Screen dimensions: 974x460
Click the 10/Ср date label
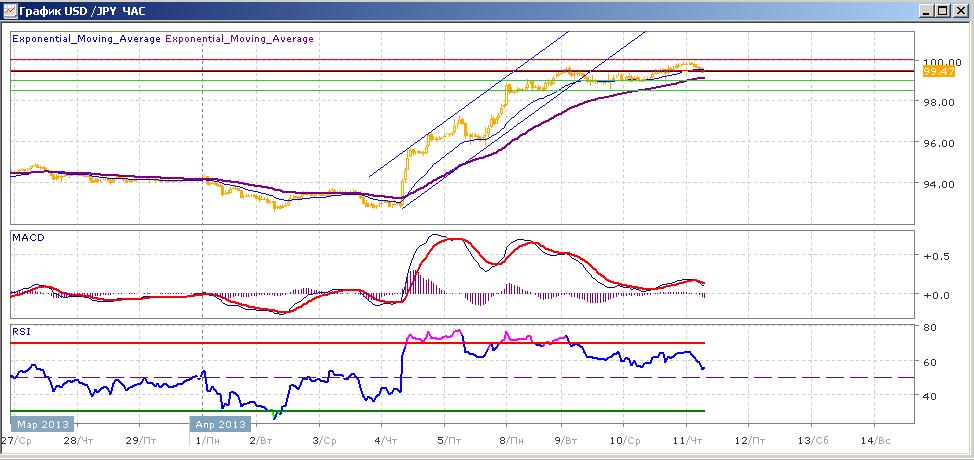pos(625,440)
